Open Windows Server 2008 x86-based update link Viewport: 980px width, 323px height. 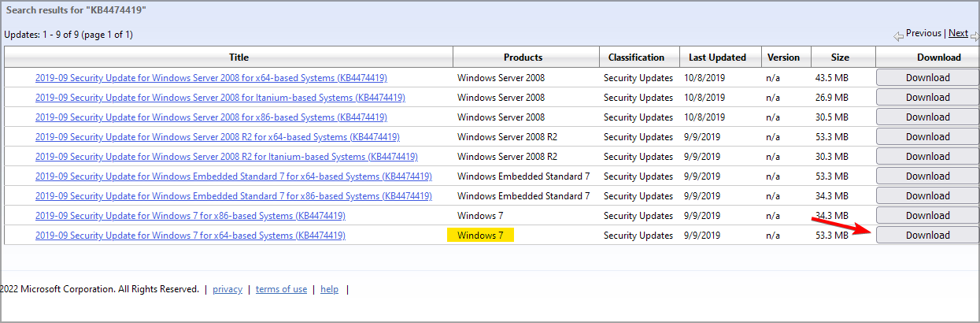211,117
